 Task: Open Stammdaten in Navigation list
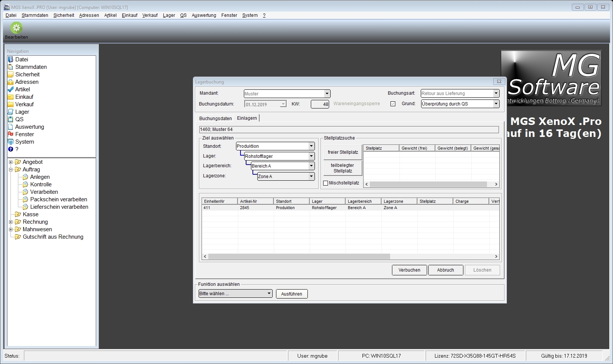coord(31,67)
